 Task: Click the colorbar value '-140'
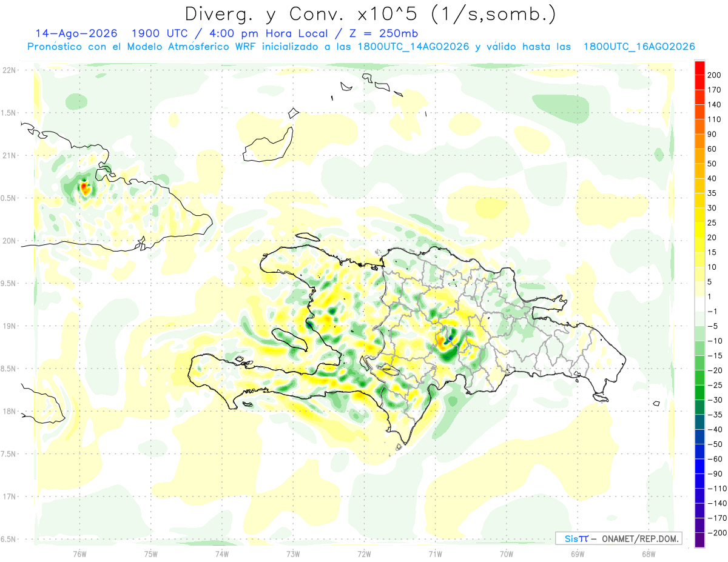tap(716, 503)
